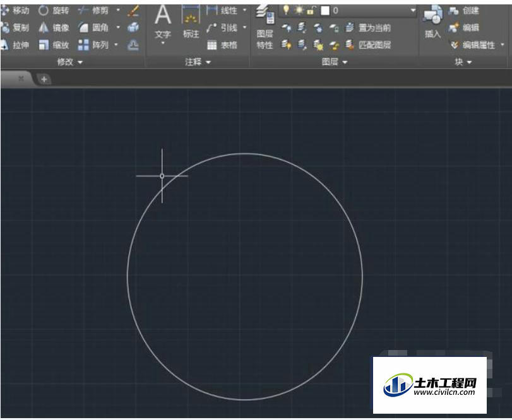Click the Explode cube icon

(133, 27)
